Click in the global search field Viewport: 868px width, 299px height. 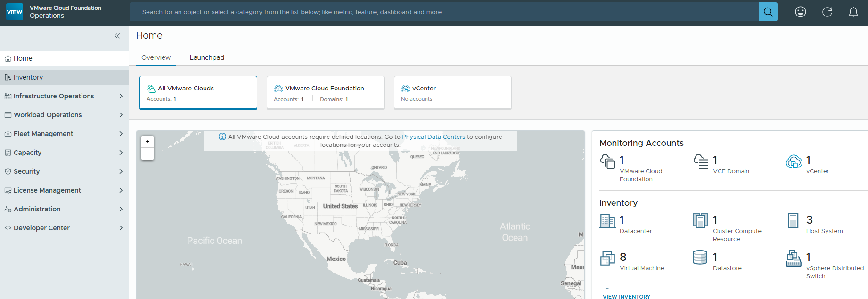[x=444, y=12]
